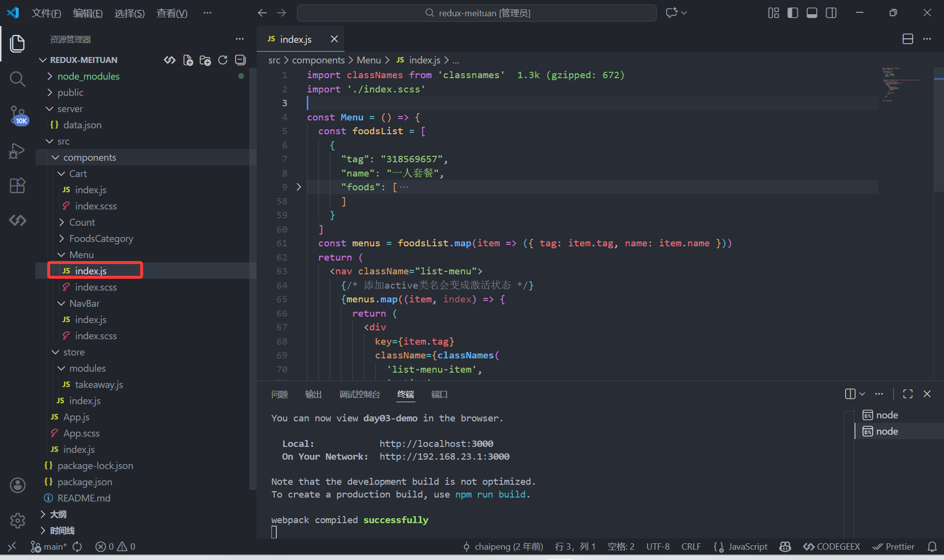Screen dimensions: 944x560
Task: Click Refresh Explorer icon
Action: pos(223,60)
